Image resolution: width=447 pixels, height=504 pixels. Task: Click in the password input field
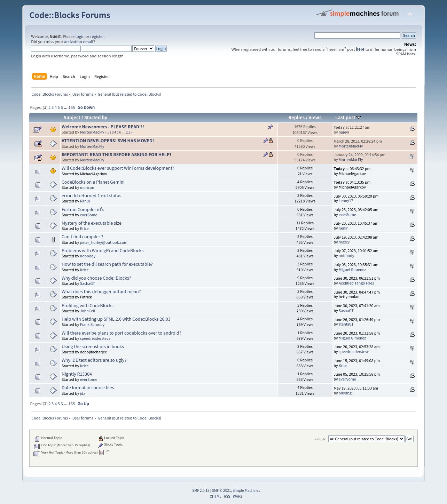point(107,49)
